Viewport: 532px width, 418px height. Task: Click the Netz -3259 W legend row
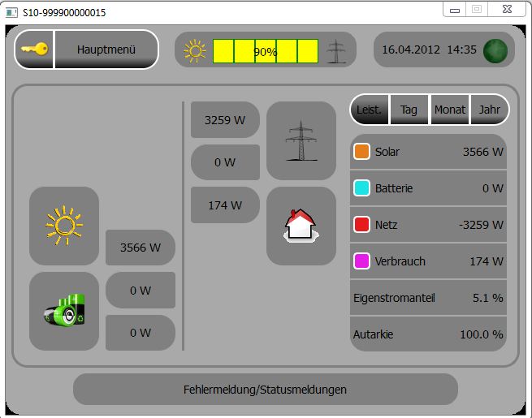(428, 225)
